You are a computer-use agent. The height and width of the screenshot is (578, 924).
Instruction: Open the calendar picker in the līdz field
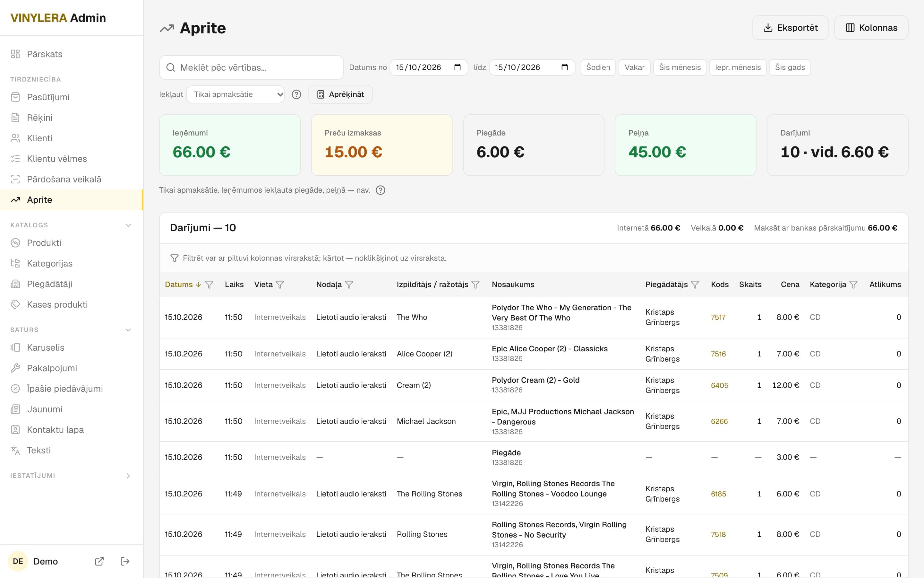pos(565,67)
